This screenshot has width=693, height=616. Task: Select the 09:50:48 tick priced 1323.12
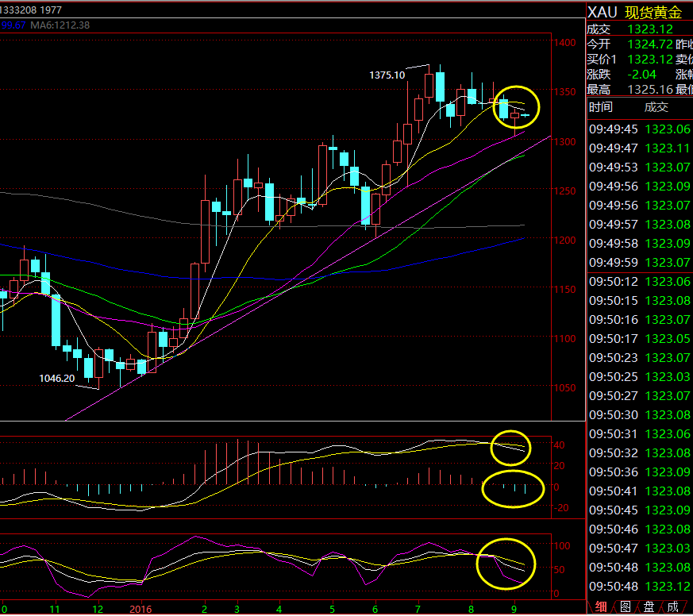click(640, 586)
